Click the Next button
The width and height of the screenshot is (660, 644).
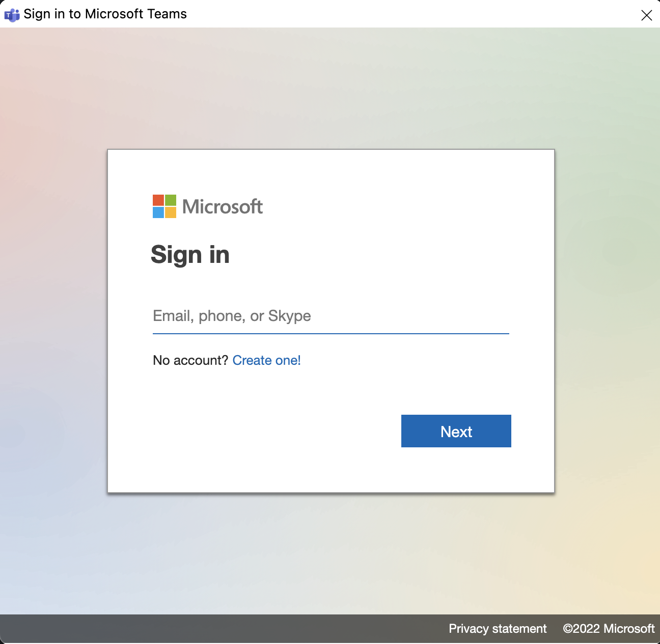click(x=456, y=431)
